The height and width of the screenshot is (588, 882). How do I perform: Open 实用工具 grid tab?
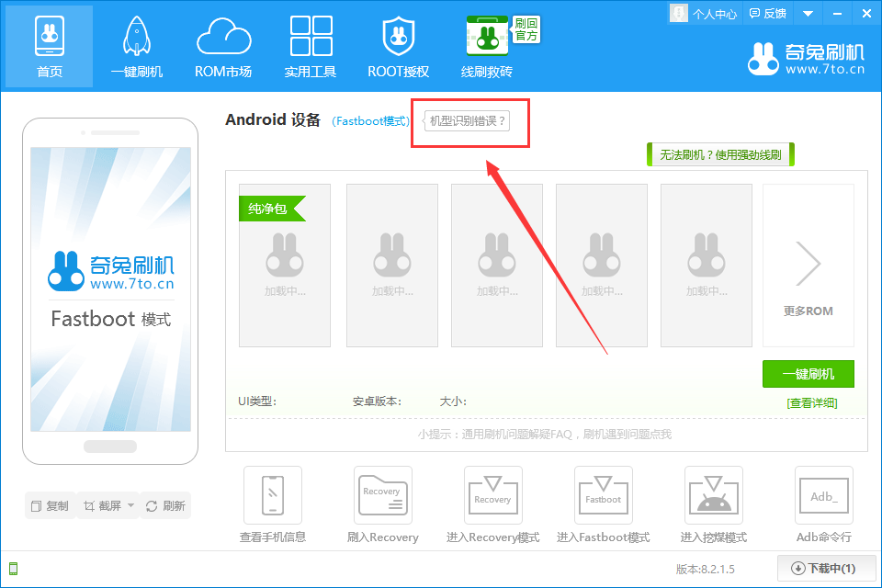(x=311, y=46)
